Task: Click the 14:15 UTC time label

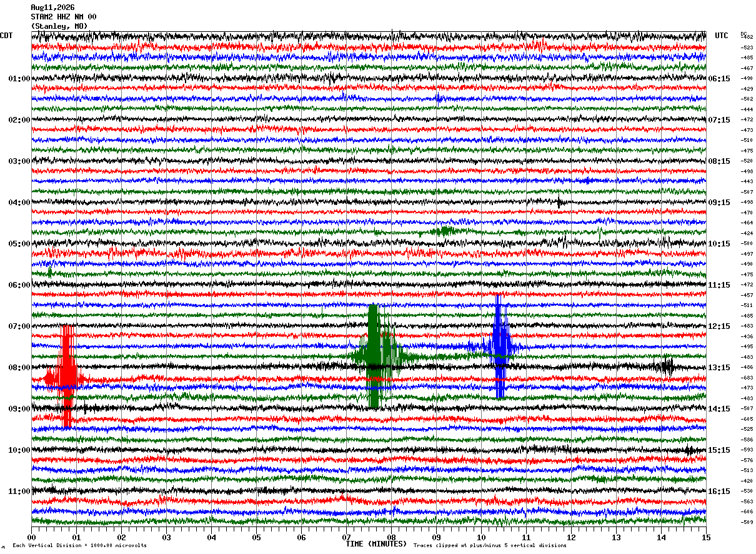Action: pyautogui.click(x=719, y=409)
